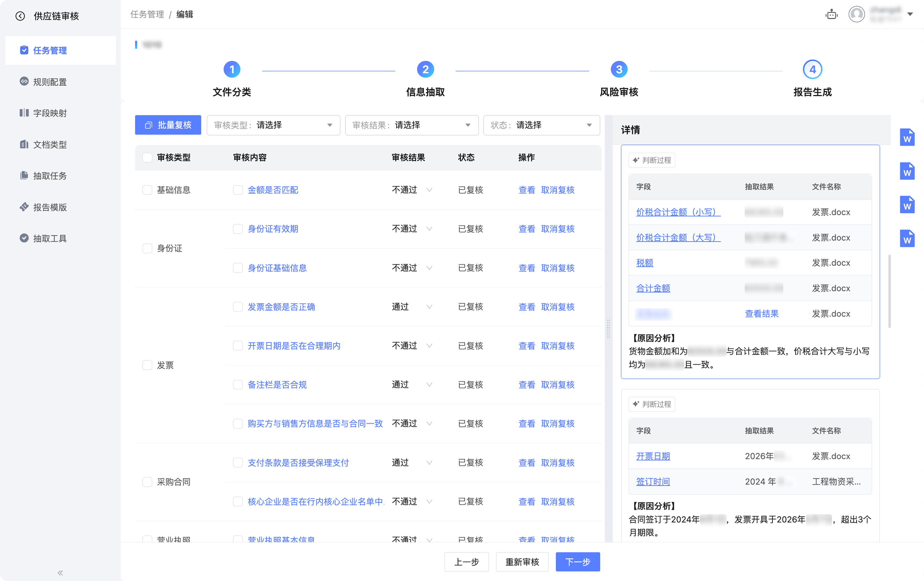Click the 抽取任务 documents icon
924x581 pixels.
pos(24,175)
